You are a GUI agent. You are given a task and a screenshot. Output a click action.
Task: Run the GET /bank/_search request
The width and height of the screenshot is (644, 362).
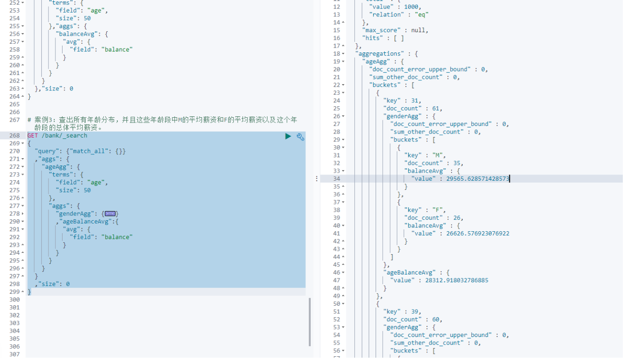point(288,136)
